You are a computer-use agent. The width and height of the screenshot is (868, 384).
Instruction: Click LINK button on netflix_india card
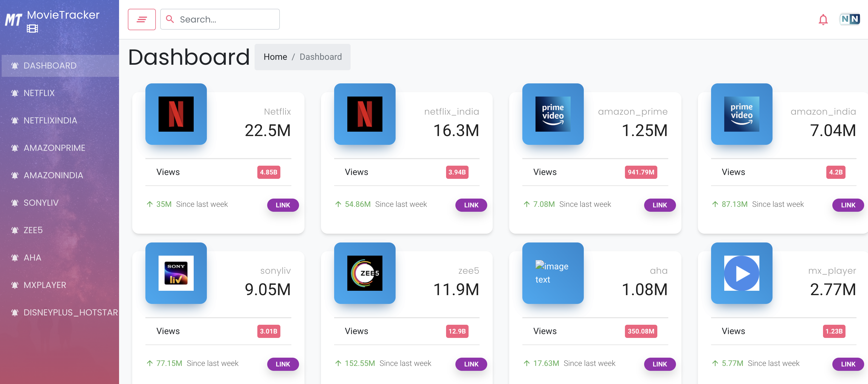pos(471,205)
